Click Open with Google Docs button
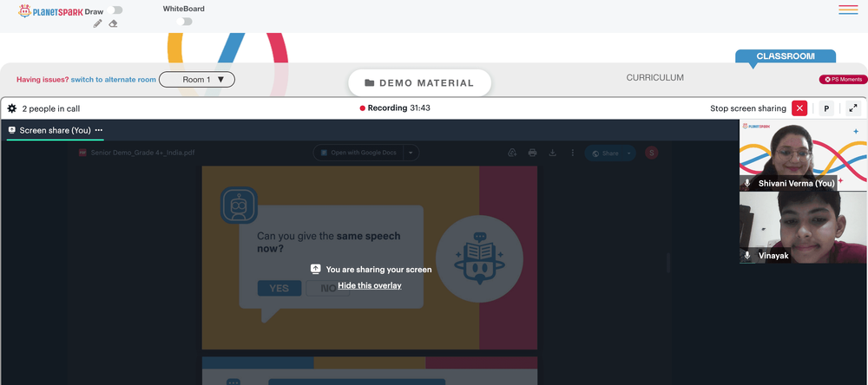Viewport: 868px width, 385px height. coord(358,153)
